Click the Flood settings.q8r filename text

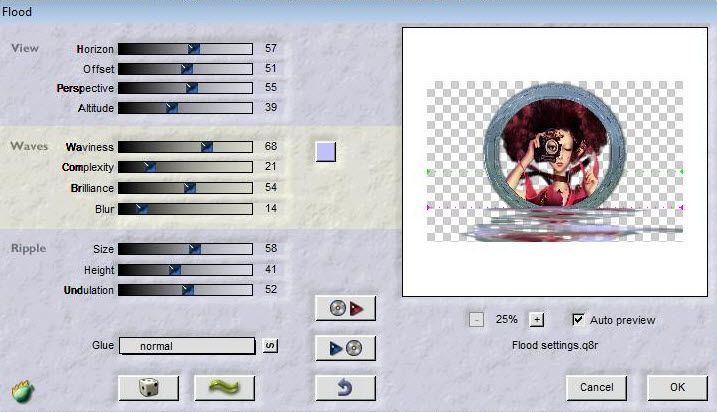coord(555,345)
